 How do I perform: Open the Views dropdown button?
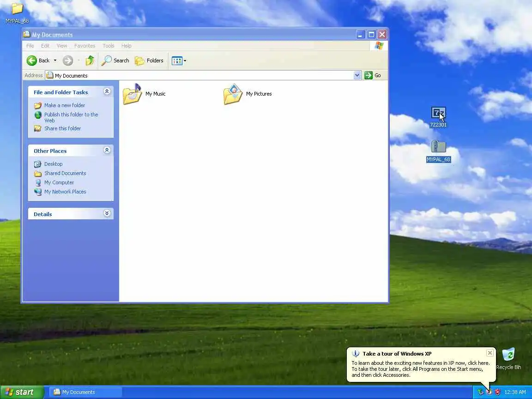point(179,61)
